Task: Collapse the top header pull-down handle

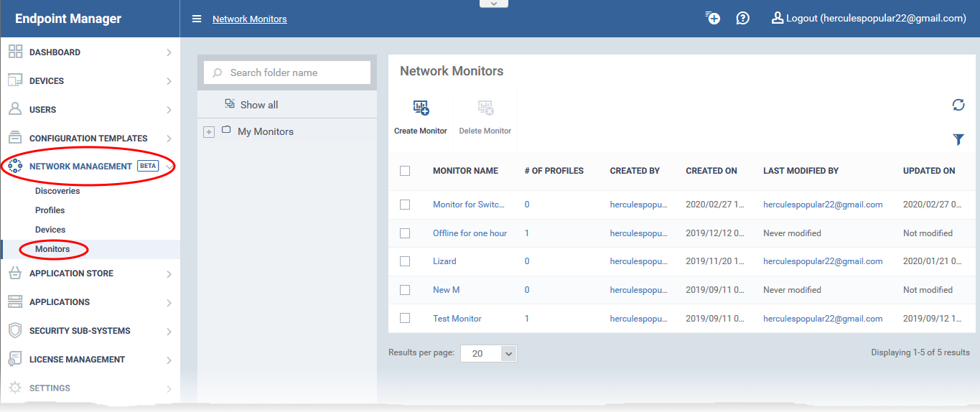Action: [493, 4]
